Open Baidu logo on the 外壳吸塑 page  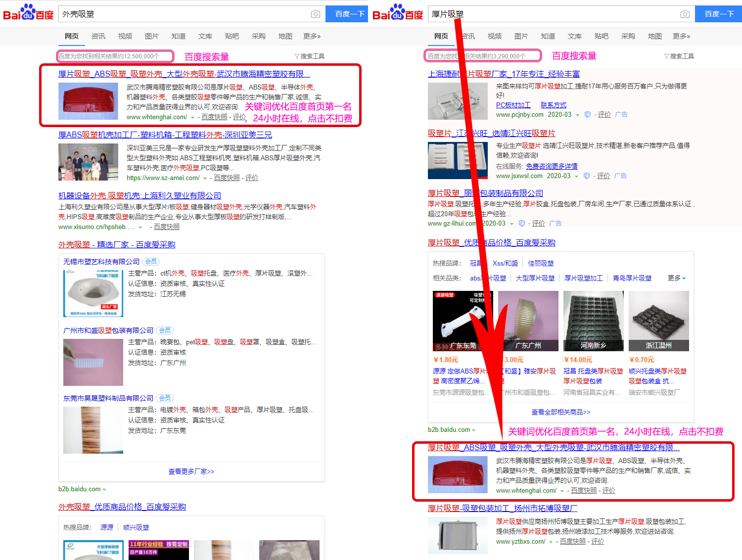tap(28, 12)
